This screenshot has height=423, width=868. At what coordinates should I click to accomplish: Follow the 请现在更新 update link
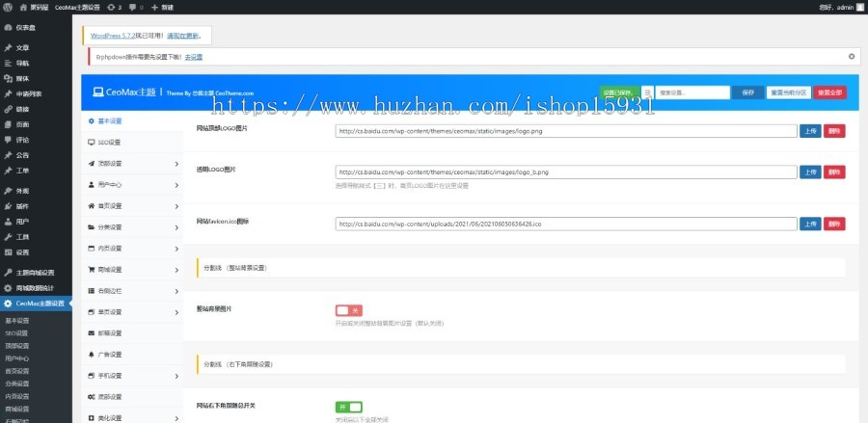182,36
